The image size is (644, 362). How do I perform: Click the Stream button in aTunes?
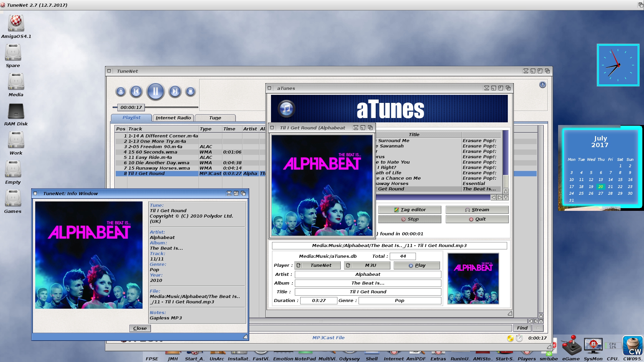point(477,210)
